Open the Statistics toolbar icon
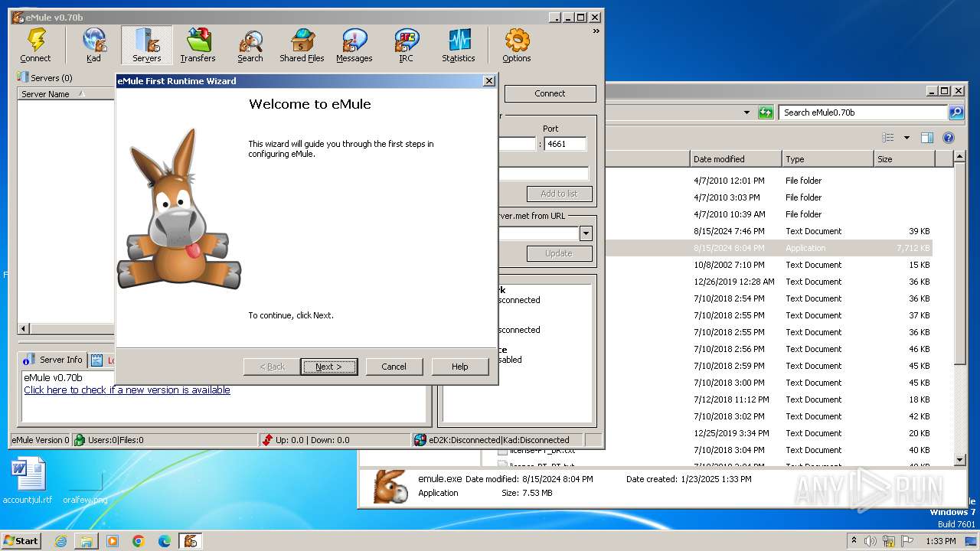This screenshot has height=551, width=980. [x=458, y=45]
